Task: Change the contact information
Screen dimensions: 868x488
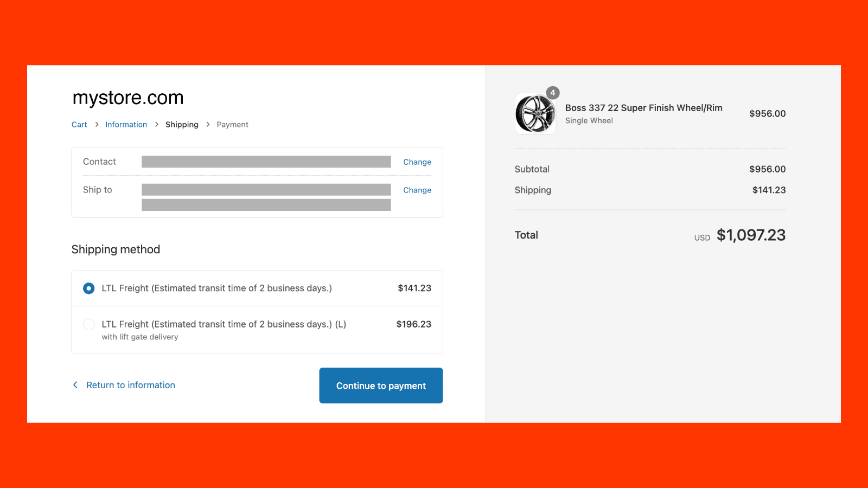Action: [x=417, y=162]
